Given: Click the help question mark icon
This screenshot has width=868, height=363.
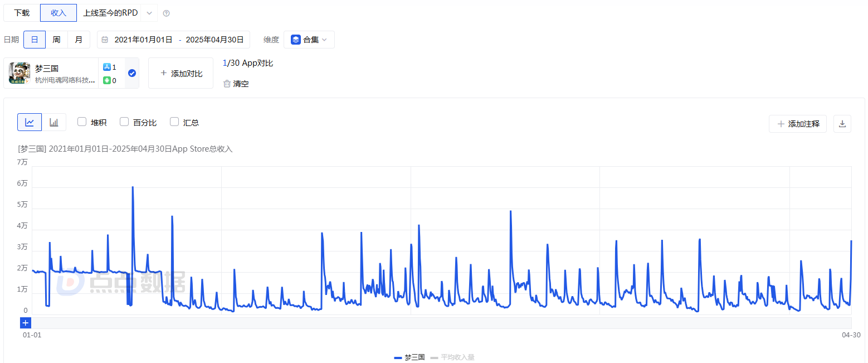Looking at the screenshot, I should [166, 13].
